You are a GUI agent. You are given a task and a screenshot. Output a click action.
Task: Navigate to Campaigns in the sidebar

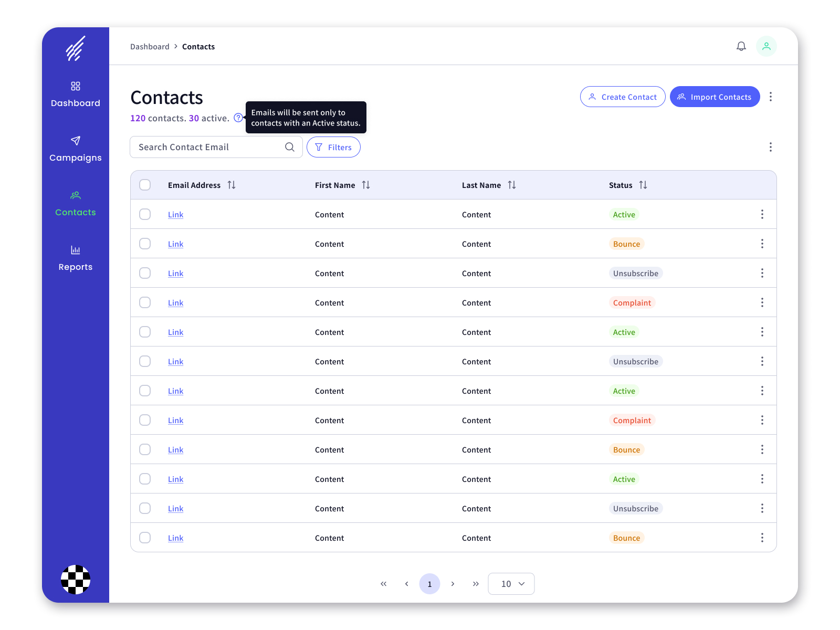tap(76, 149)
